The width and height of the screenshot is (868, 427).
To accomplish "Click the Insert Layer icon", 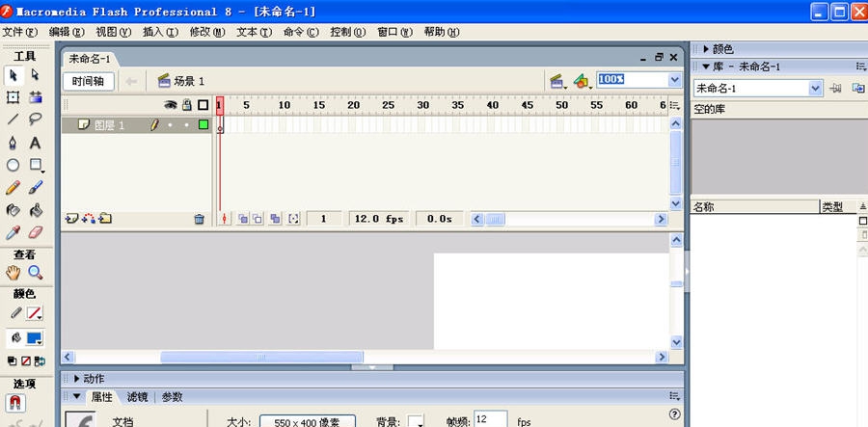I will 71,219.
